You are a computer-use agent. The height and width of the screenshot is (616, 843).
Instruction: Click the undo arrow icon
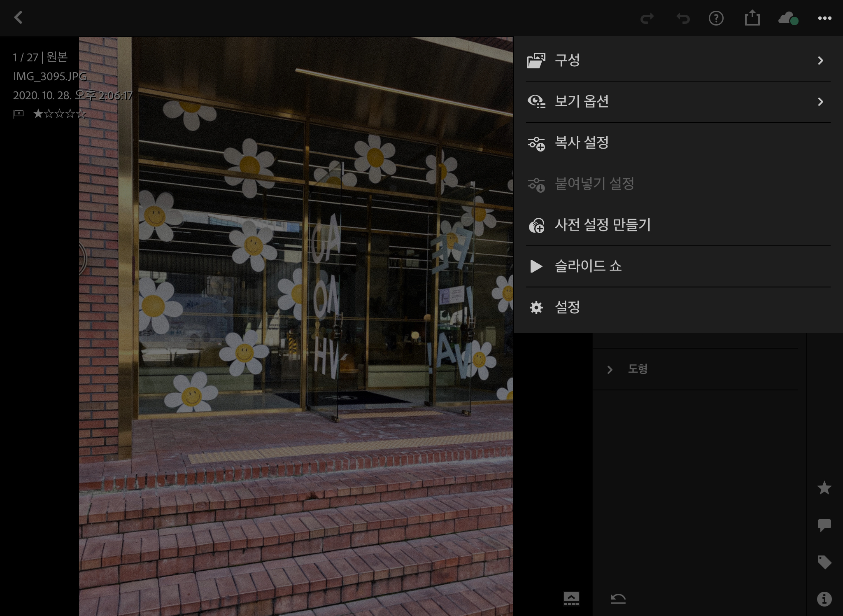(x=682, y=19)
